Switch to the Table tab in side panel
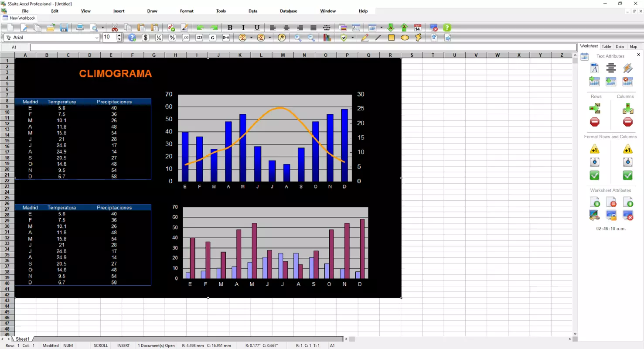The height and width of the screenshot is (349, 644). click(606, 46)
